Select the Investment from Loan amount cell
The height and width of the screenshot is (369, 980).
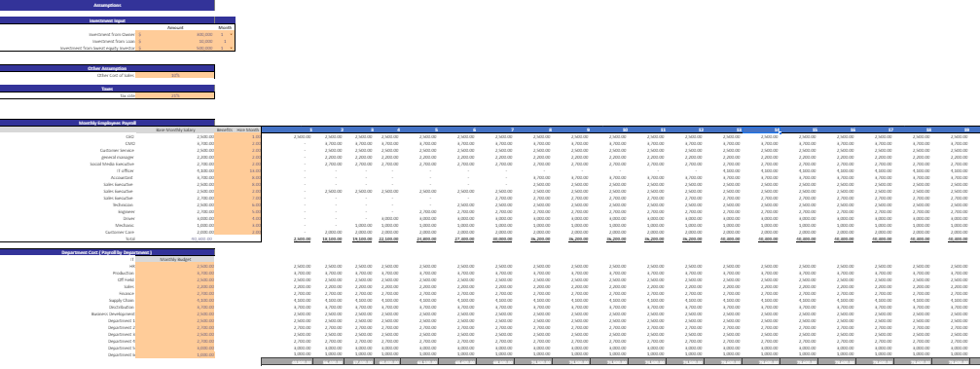click(x=175, y=41)
